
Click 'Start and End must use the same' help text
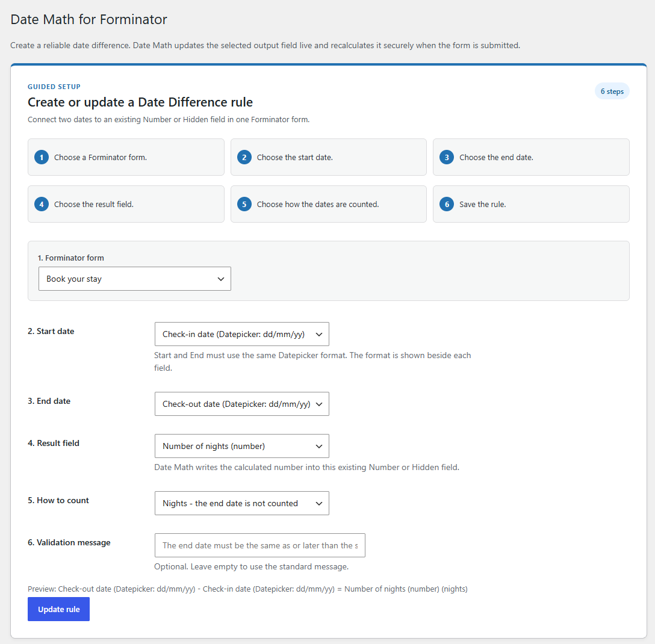[312, 361]
